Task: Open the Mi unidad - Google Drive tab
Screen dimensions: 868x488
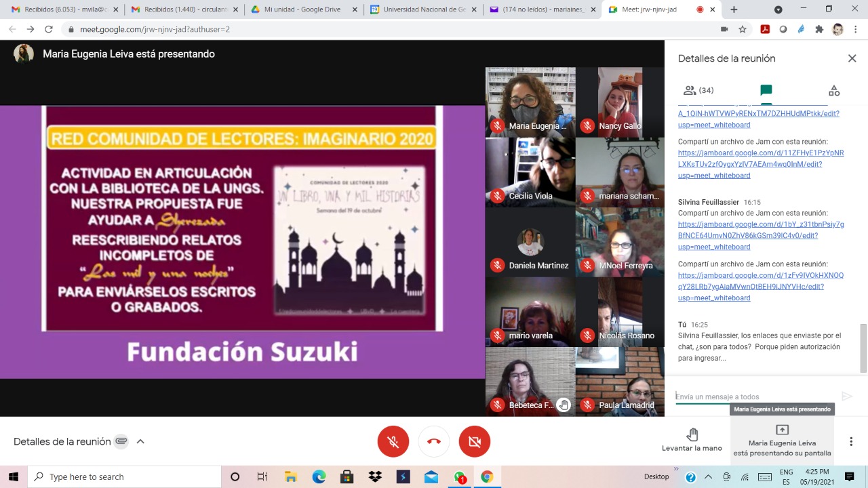Action: pos(303,9)
